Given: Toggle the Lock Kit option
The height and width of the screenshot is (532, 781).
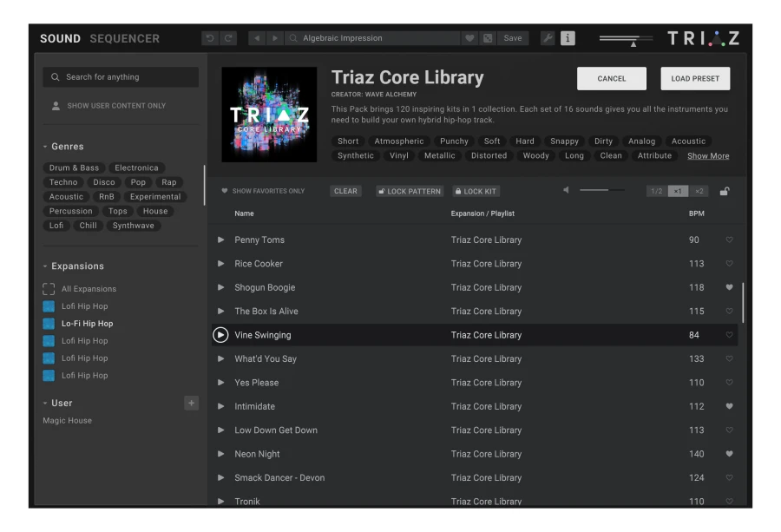Looking at the screenshot, I should [476, 191].
